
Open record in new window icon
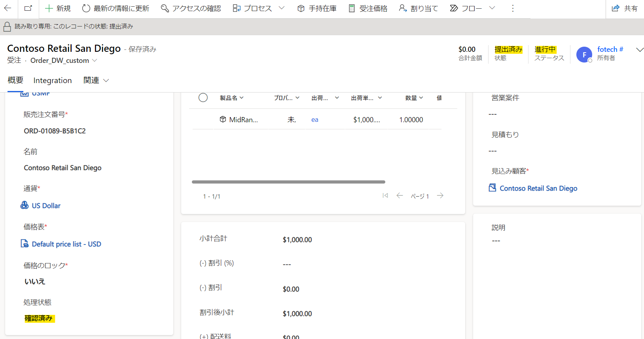pyautogui.click(x=28, y=8)
